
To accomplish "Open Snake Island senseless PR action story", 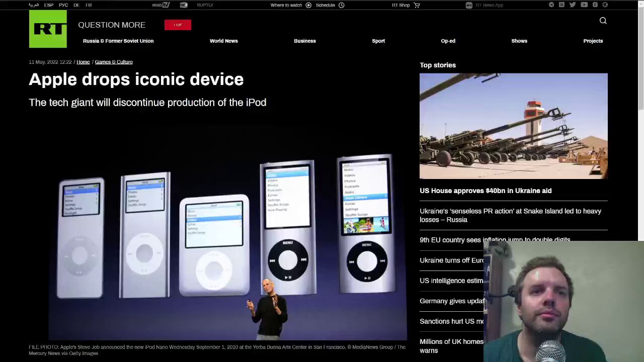I will (x=511, y=215).
